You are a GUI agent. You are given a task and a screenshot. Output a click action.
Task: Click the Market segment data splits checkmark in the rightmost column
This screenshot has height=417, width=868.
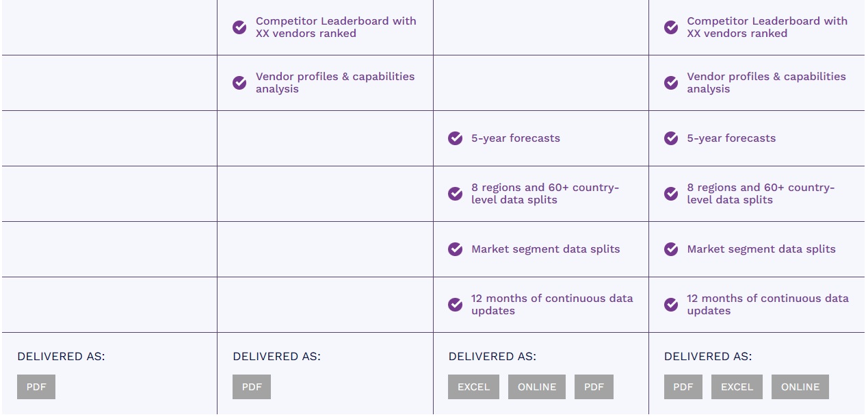[671, 249]
